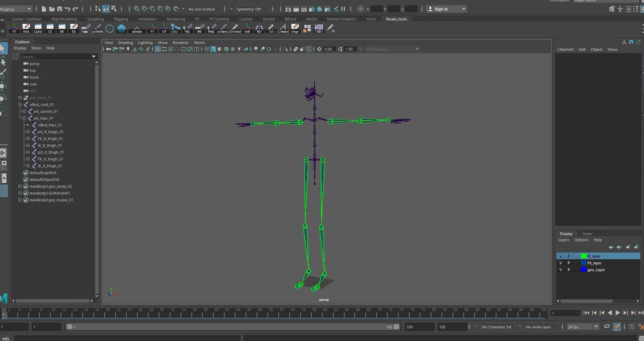Click the Outliner search field
This screenshot has height=341, width=644.
coord(56,57)
